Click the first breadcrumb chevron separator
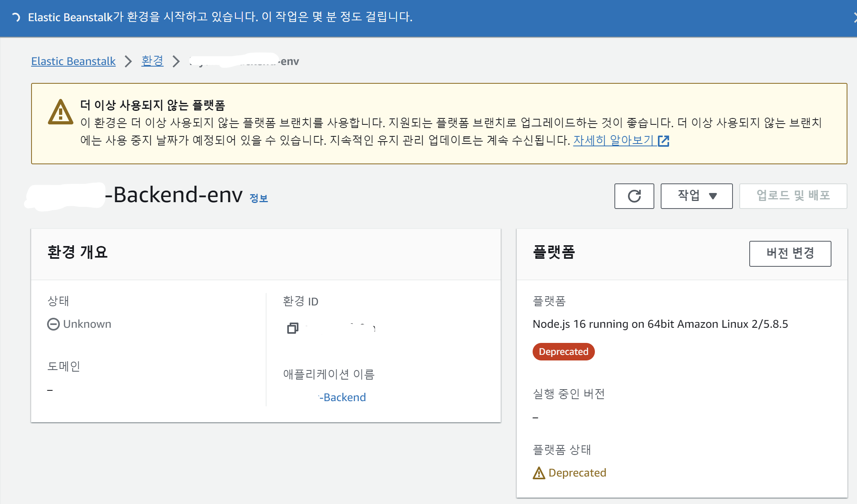 (x=128, y=61)
